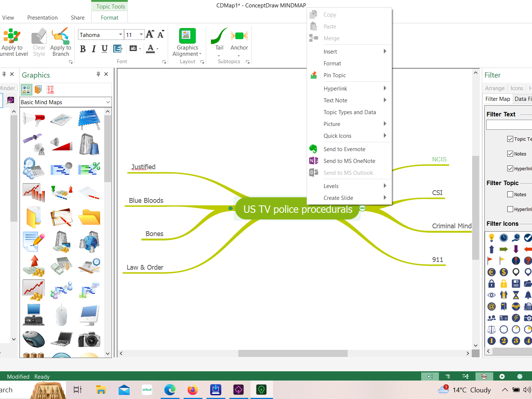Open the font size dropdown

(x=140, y=34)
